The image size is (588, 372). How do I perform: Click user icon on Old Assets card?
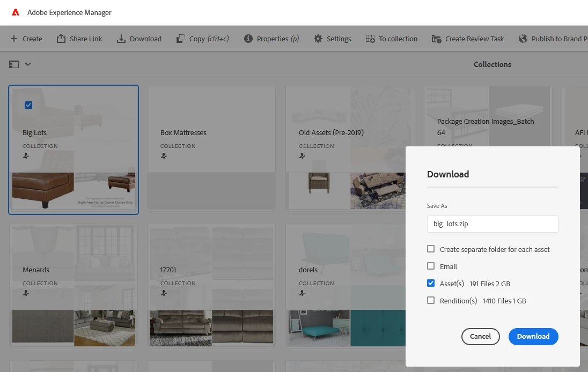tap(302, 156)
